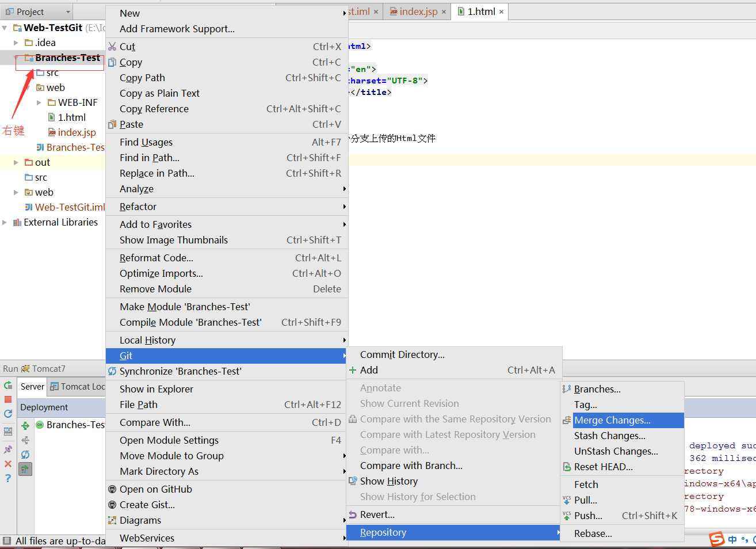Click the green plus Add icon in Git submenu
This screenshot has height=549, width=756.
coord(353,370)
